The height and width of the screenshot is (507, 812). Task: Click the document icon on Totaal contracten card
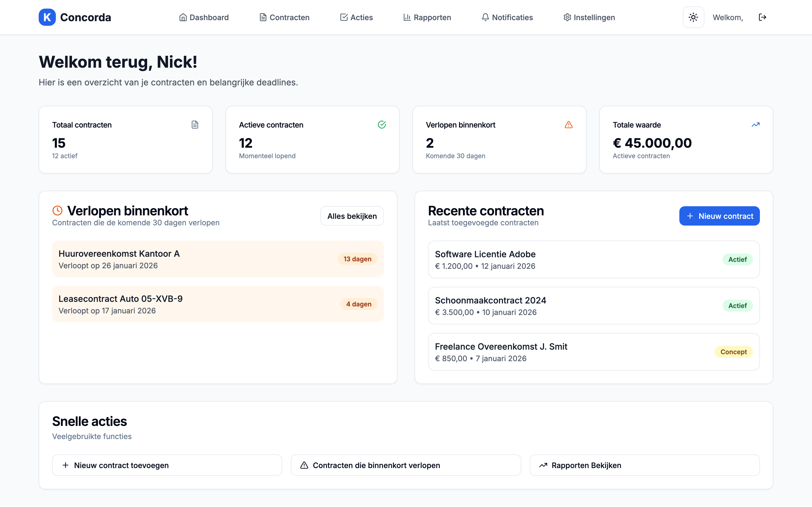tap(195, 124)
